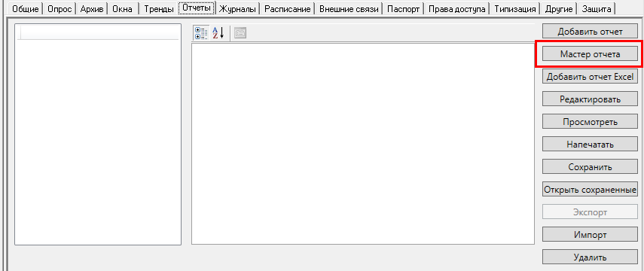
Task: Click the Просмотреть button
Action: point(590,121)
